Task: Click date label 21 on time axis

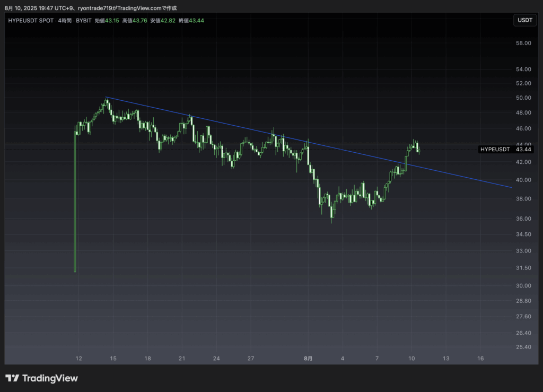Action: pyautogui.click(x=182, y=359)
